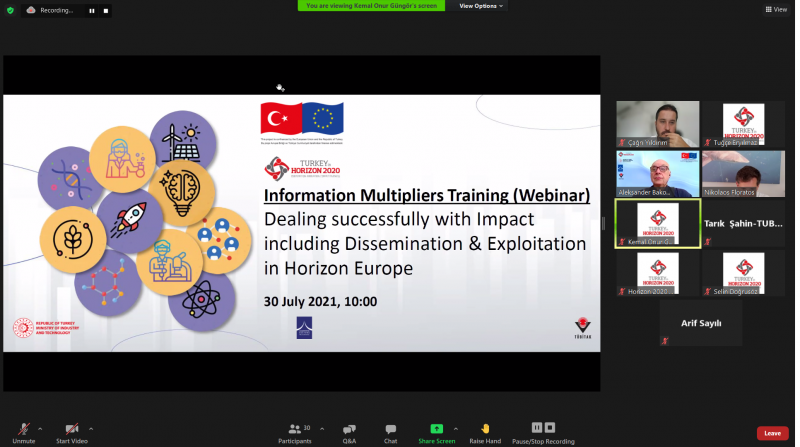Select Tarık Şahin-TUB participant tile
This screenshot has height=447, width=800.
click(x=743, y=224)
